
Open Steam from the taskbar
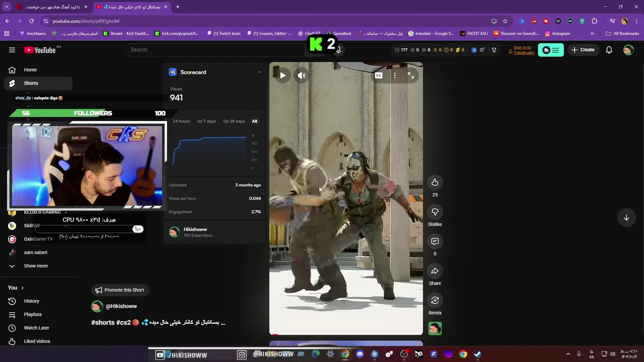coord(477,354)
